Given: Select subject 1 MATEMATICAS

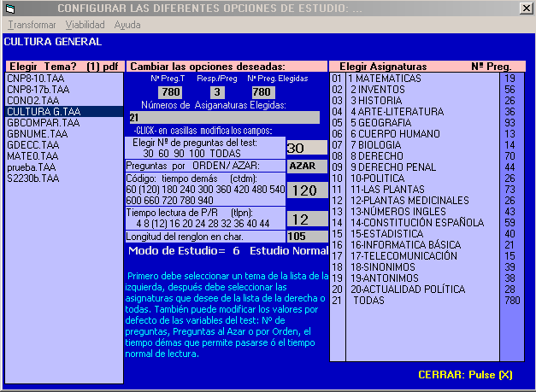Looking at the screenshot, I should point(422,79).
